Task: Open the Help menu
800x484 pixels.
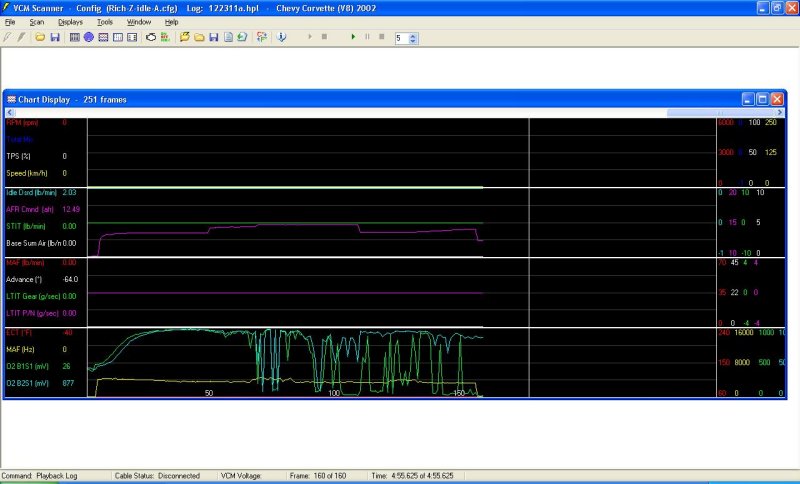Action: 171,22
